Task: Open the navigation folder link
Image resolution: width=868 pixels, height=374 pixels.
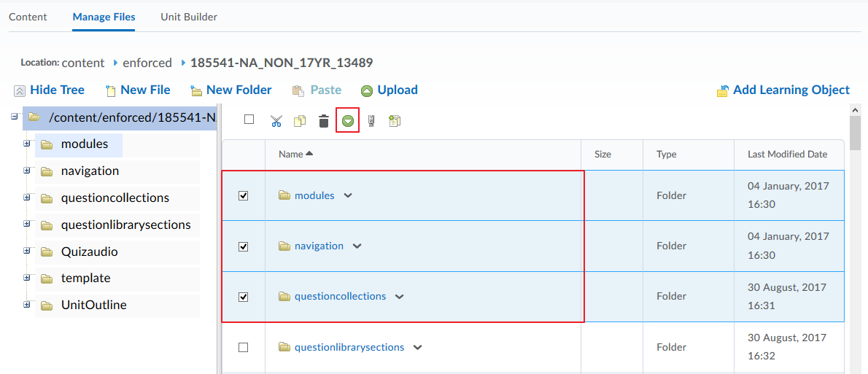Action: [x=319, y=246]
